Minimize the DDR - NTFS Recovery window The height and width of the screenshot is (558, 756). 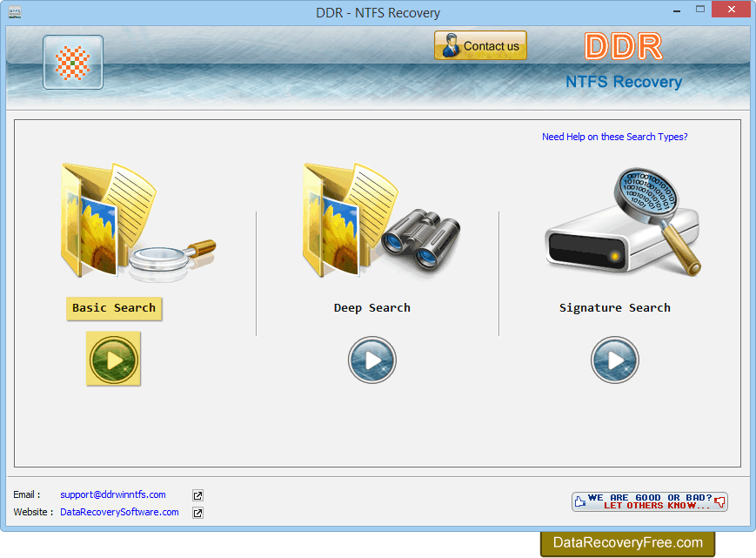(677, 10)
